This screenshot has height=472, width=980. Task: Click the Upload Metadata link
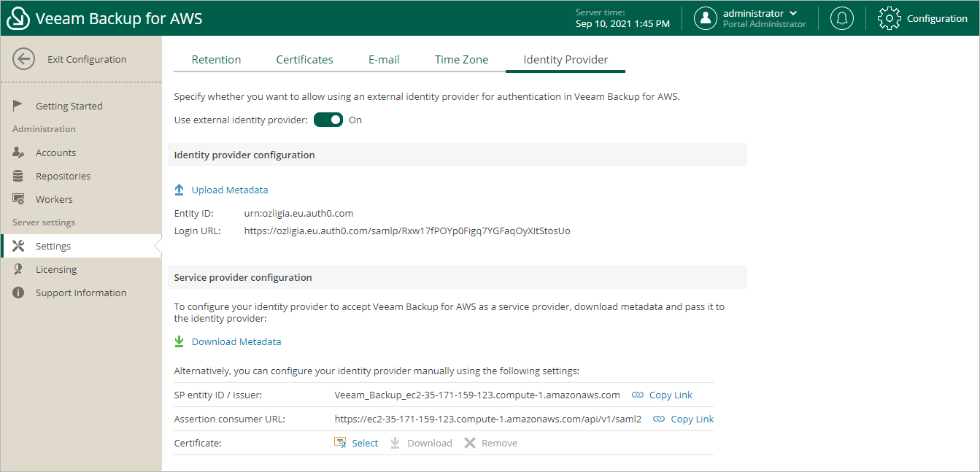(x=230, y=190)
